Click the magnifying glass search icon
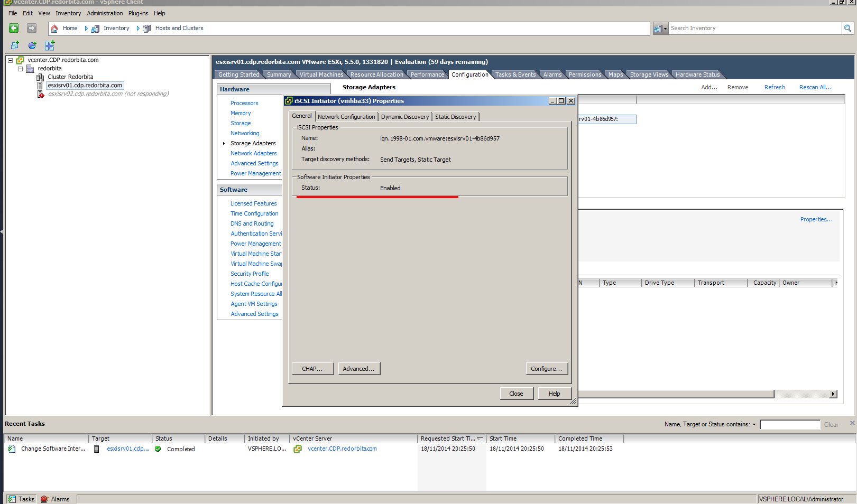The width and height of the screenshot is (857, 504). coord(848,29)
